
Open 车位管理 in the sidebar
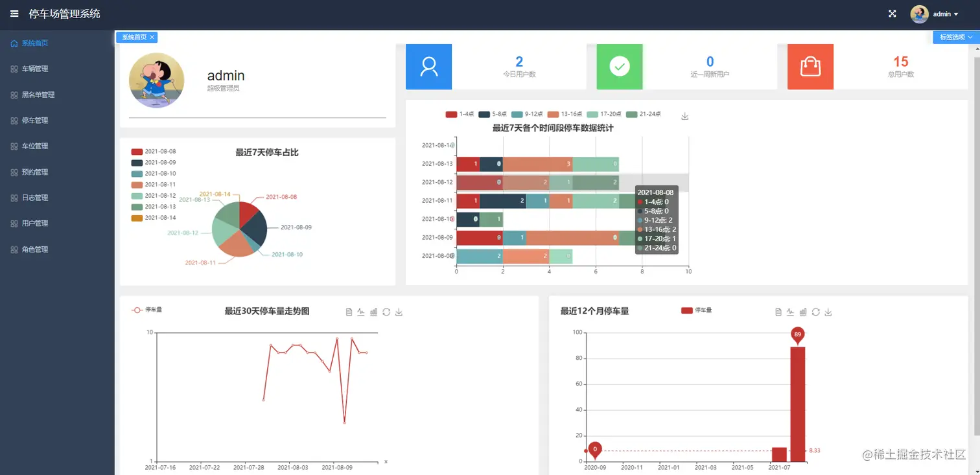click(x=57, y=146)
